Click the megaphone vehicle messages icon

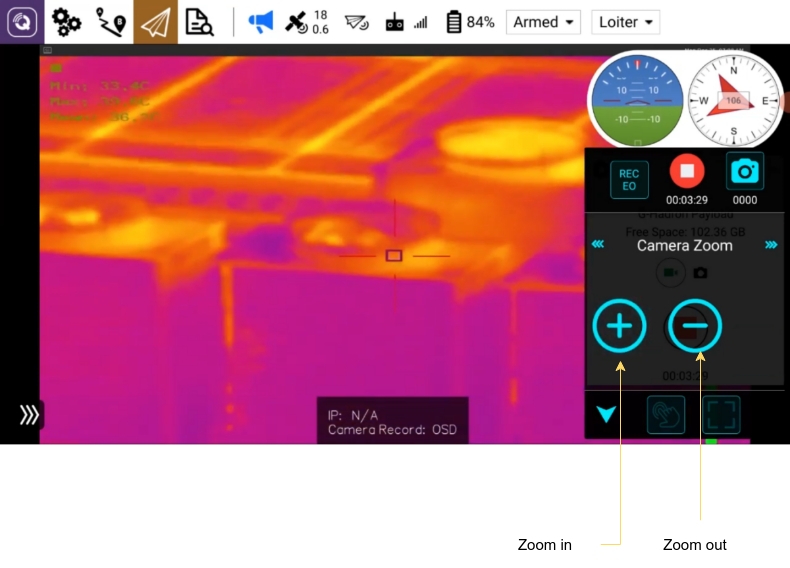point(260,22)
